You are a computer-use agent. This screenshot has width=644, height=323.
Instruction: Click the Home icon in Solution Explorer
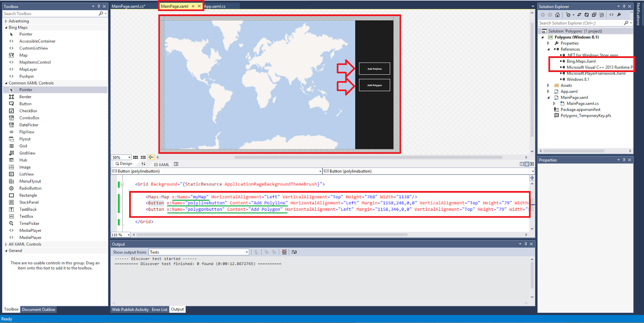pos(557,15)
